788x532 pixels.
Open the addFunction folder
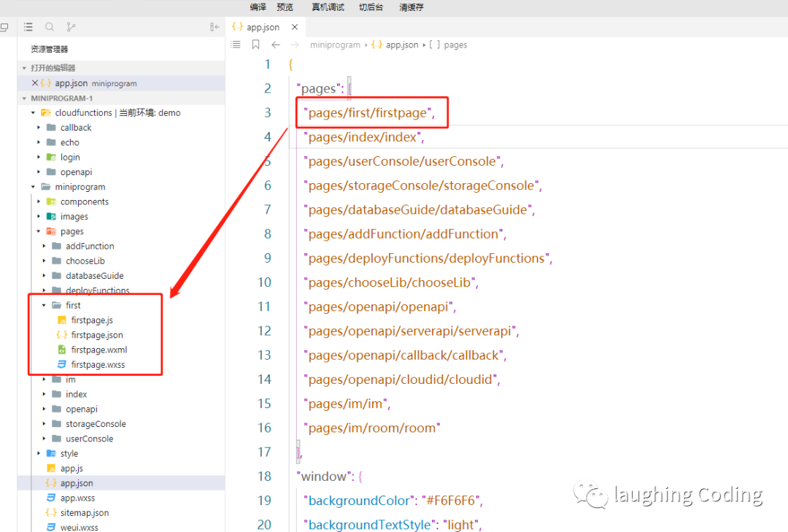pos(90,246)
